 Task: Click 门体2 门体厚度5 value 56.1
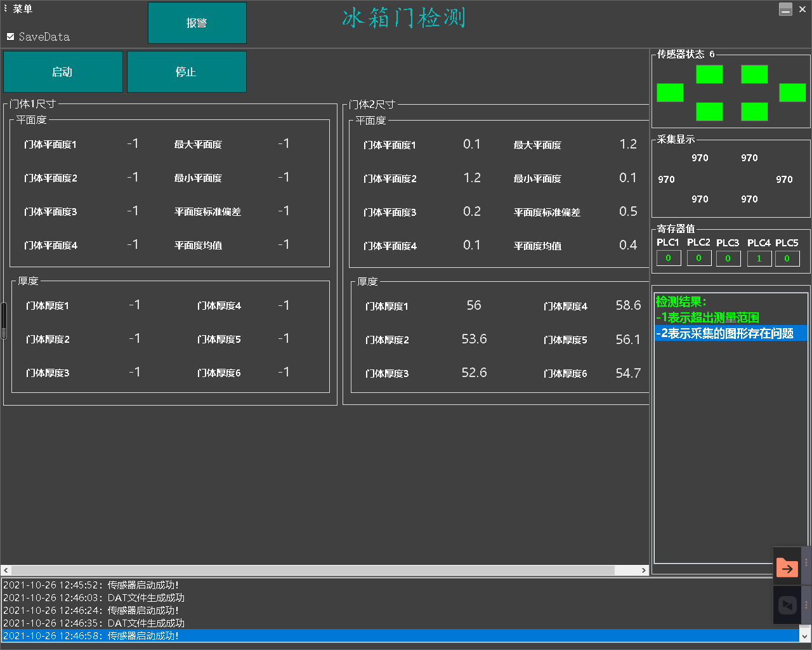pos(628,340)
